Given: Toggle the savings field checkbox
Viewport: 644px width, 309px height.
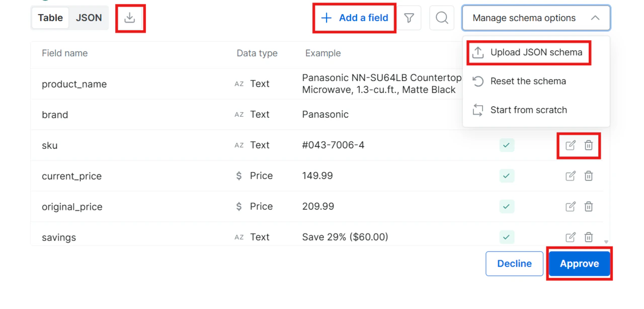Looking at the screenshot, I should (507, 237).
